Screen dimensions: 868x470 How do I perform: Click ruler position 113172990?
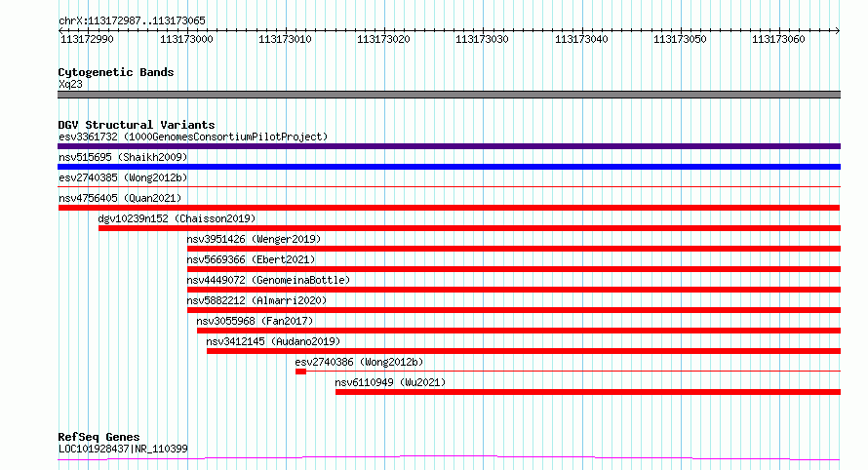click(x=87, y=39)
